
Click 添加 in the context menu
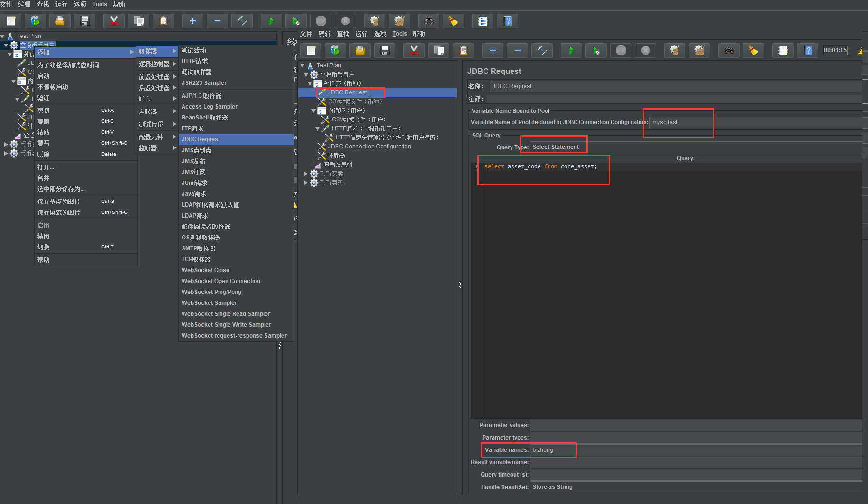tap(85, 52)
